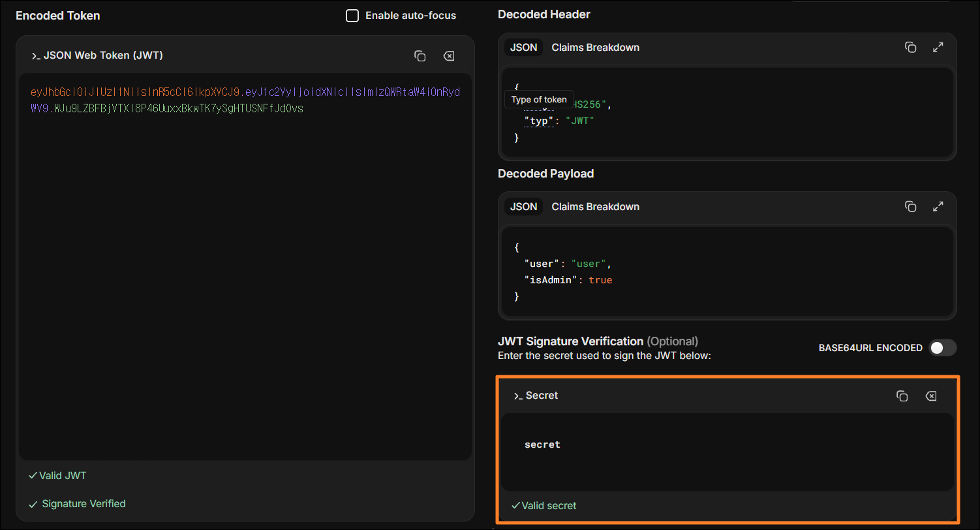
Task: Clear the secret field
Action: (x=931, y=396)
